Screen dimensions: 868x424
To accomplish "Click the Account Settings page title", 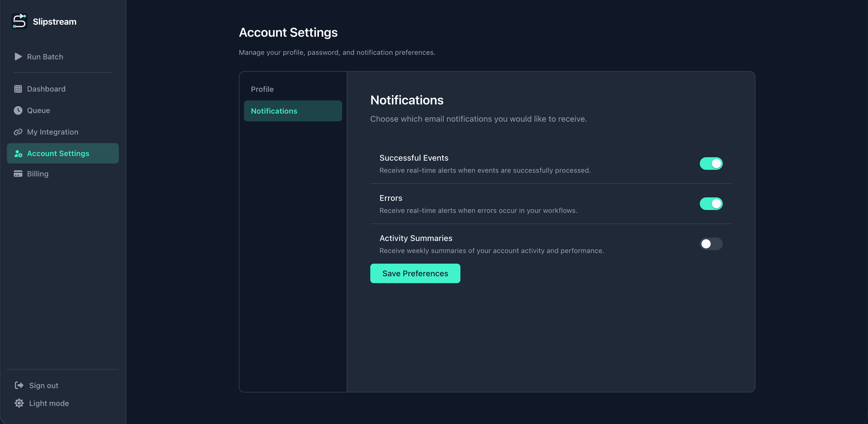I will (x=288, y=32).
